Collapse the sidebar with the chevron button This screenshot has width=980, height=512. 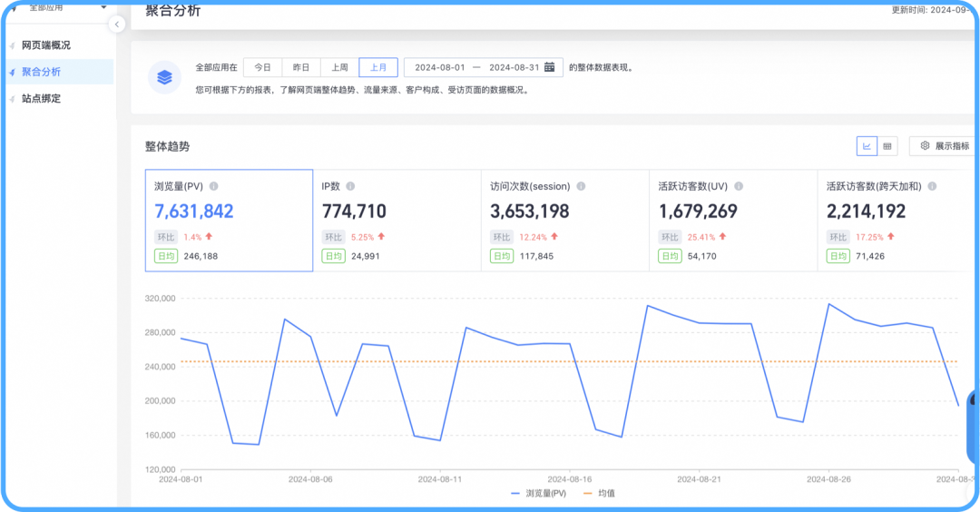[x=116, y=25]
